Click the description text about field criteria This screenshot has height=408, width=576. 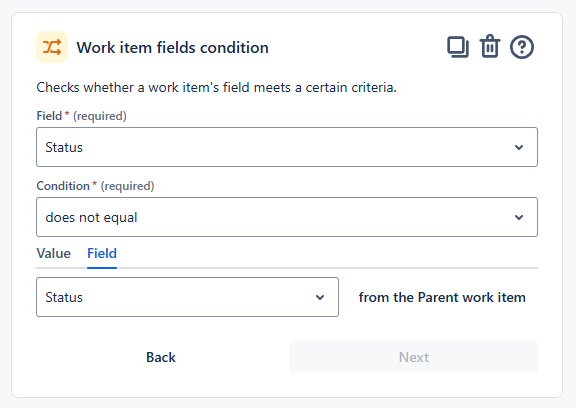click(216, 87)
